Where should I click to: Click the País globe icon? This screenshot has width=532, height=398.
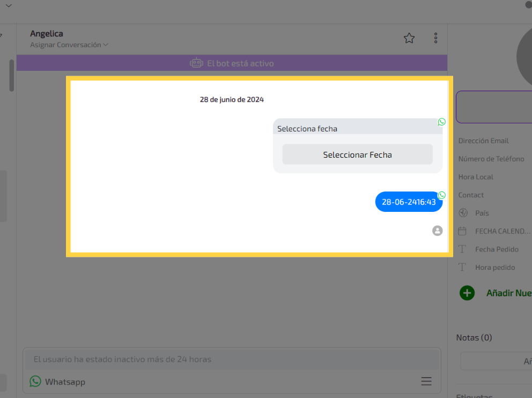tap(463, 213)
